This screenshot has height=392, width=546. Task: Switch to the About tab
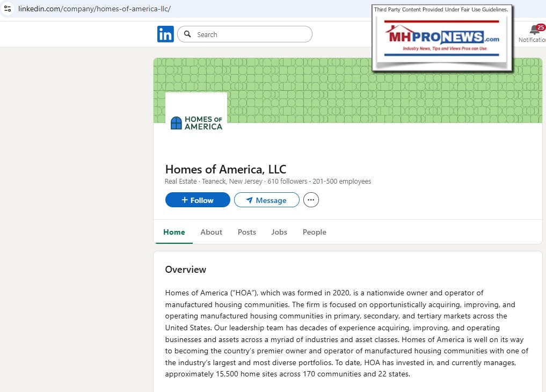tap(211, 232)
